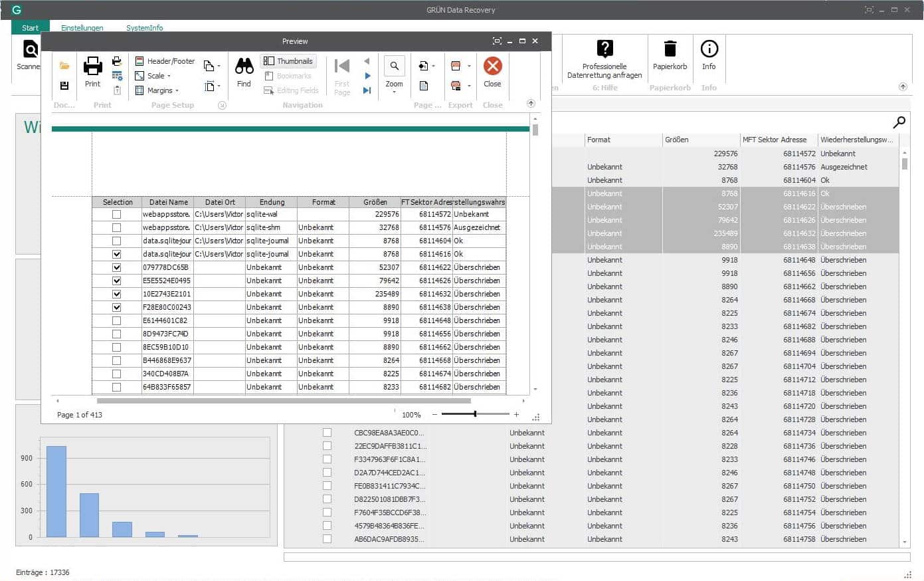The image size is (924, 581).
Task: Open the Send via e-mail dropdown arrow
Action: coord(469,86)
